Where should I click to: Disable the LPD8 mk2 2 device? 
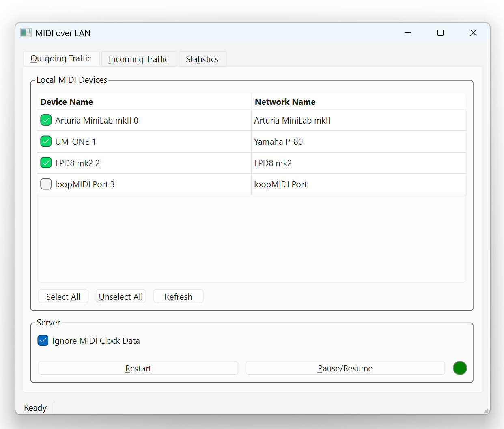point(46,163)
